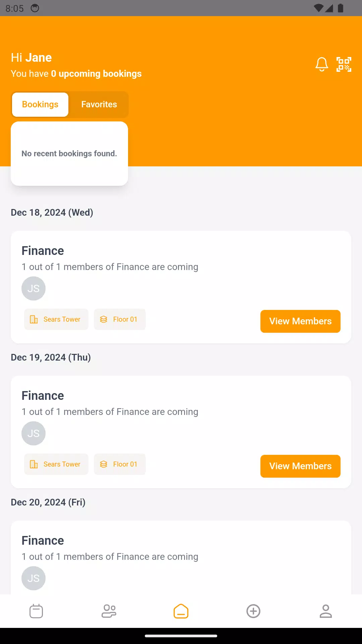Open the Dec 20 Finance card title

(x=43, y=541)
